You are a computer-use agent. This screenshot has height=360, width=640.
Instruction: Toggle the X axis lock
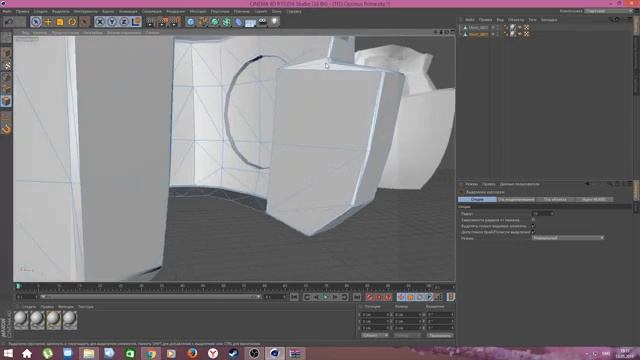coord(100,22)
